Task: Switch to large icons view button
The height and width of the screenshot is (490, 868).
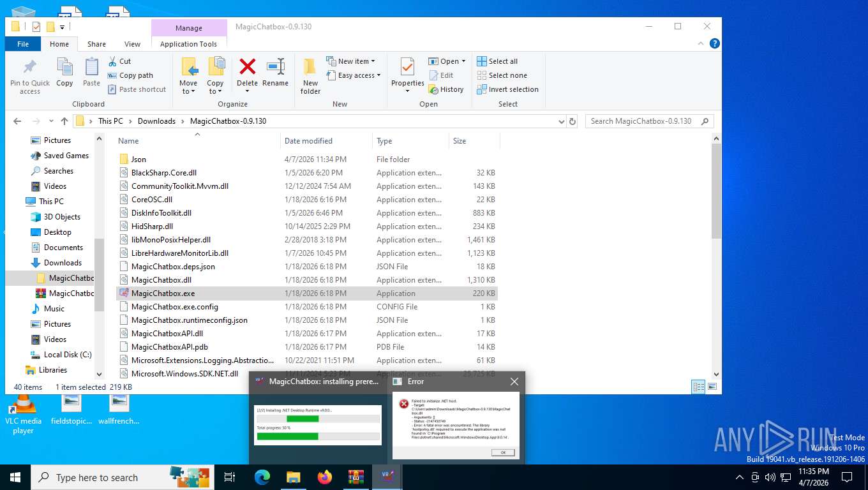Action: [x=712, y=387]
